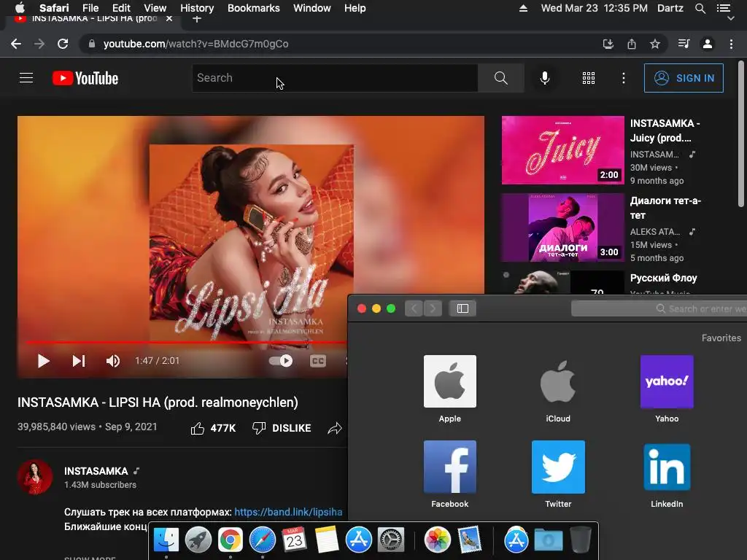Open Finder from the Dock
Viewport: 747px width, 560px height.
pyautogui.click(x=166, y=540)
